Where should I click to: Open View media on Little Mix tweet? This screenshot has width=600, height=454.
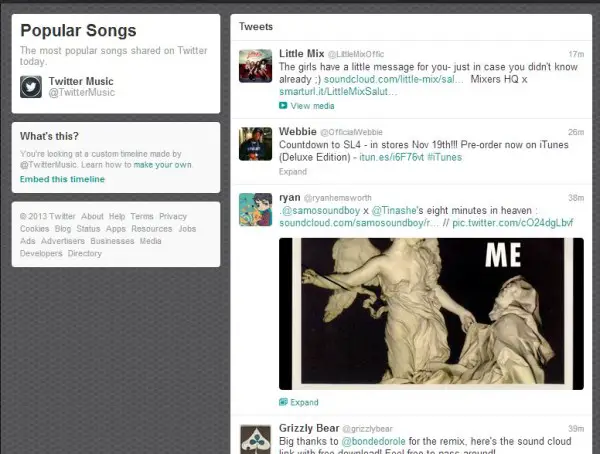312,106
